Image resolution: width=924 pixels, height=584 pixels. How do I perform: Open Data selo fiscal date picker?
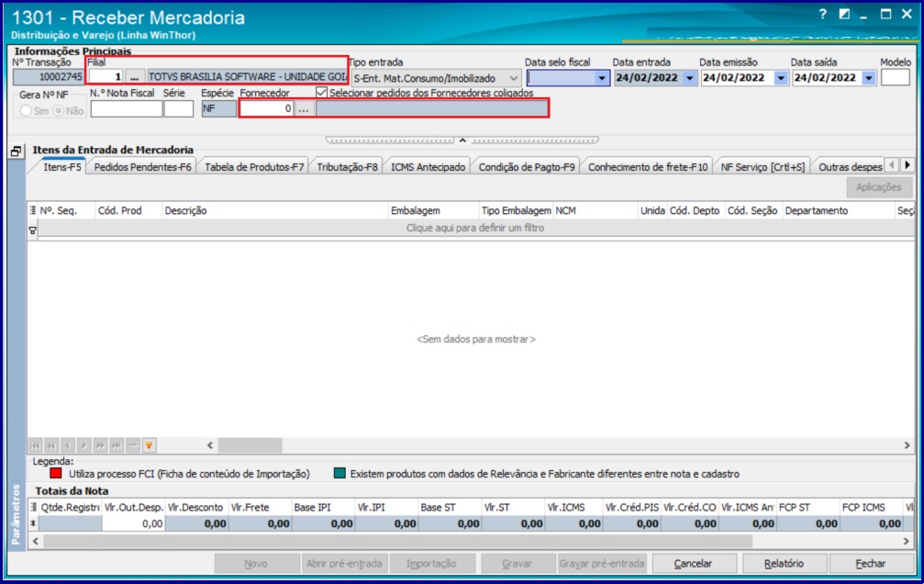click(602, 78)
